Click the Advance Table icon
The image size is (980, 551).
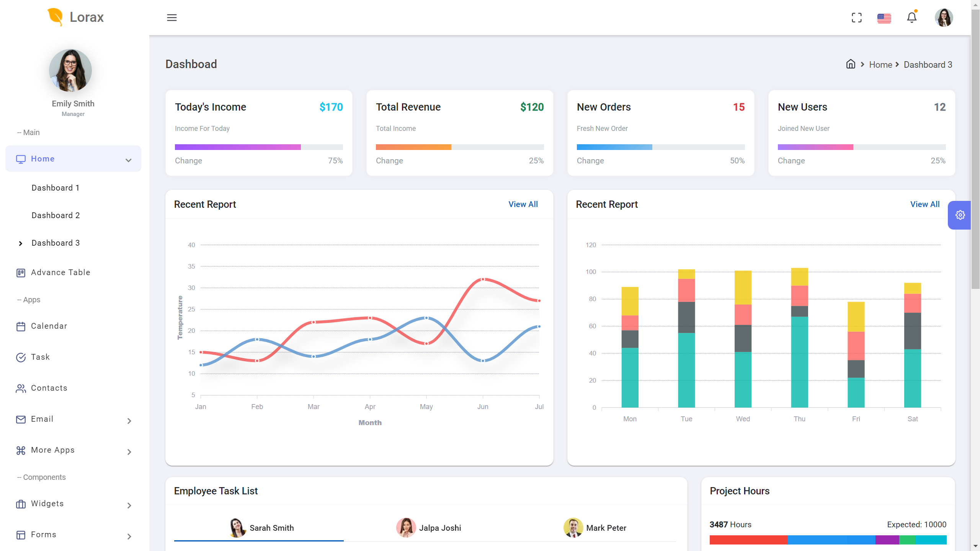(x=21, y=272)
